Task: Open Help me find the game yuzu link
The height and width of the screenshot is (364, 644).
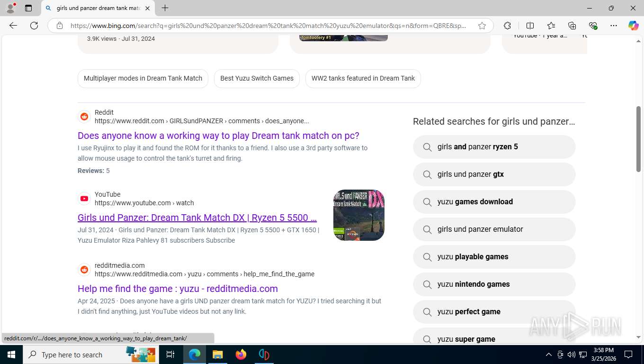Action: click(x=178, y=289)
